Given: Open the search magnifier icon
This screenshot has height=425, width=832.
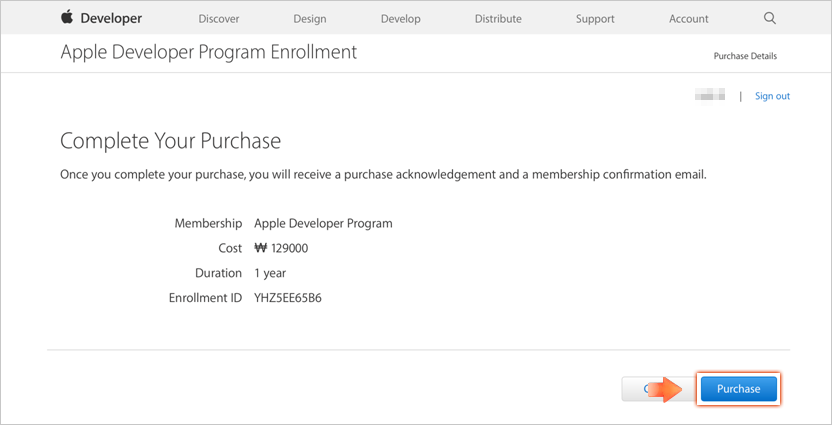Looking at the screenshot, I should click(770, 18).
